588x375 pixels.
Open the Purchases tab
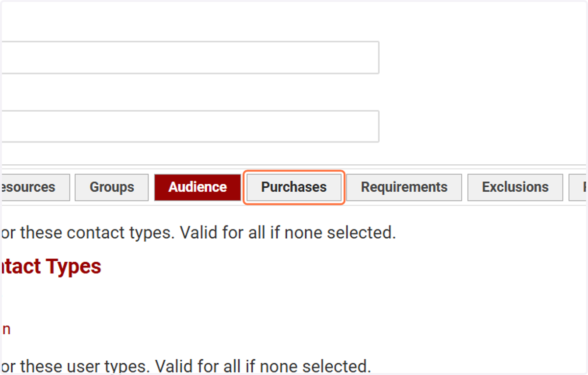(294, 187)
